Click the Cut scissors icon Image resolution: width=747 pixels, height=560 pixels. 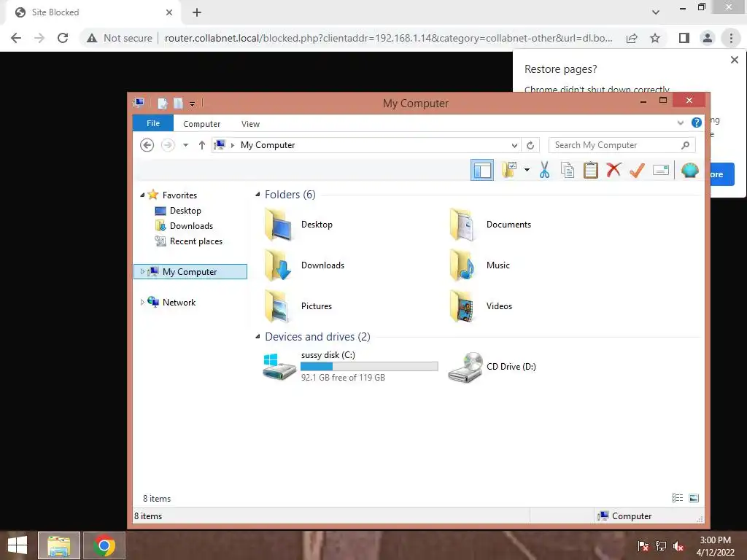[x=544, y=170]
